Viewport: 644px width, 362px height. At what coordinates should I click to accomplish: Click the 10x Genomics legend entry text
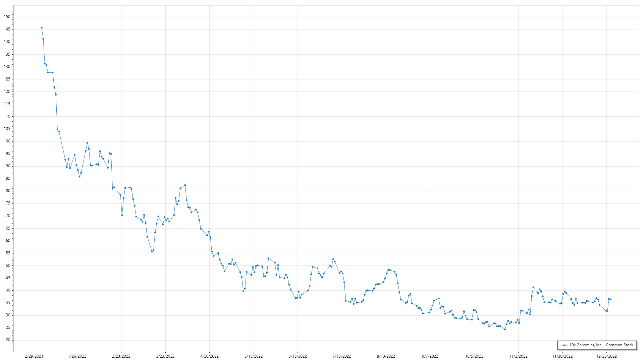point(601,345)
